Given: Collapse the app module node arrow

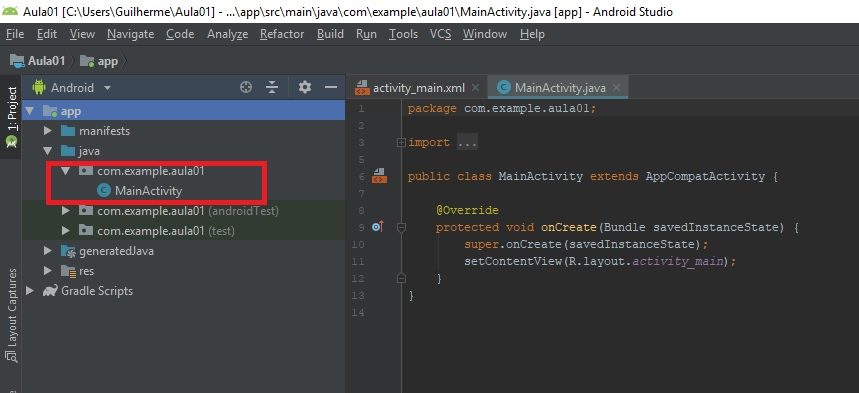Looking at the screenshot, I should click(30, 111).
